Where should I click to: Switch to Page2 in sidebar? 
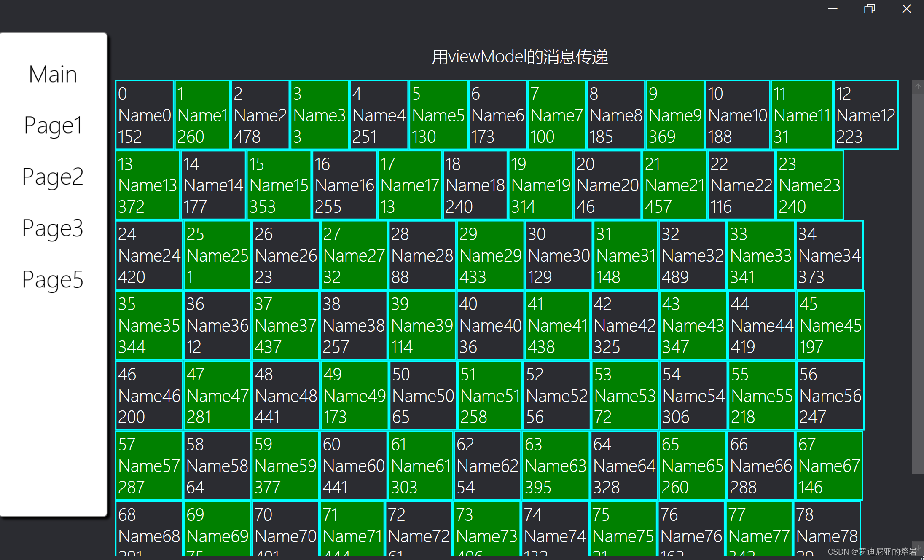click(53, 177)
